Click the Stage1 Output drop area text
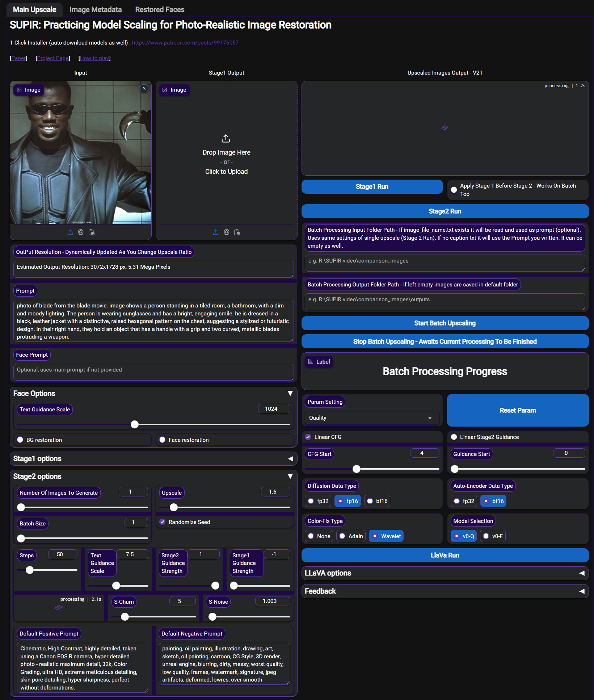 coord(227,162)
